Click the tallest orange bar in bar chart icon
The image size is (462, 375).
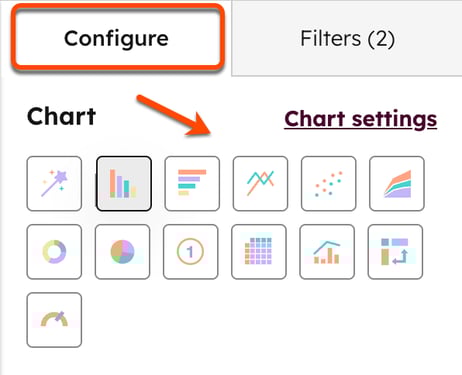pyautogui.click(x=113, y=183)
